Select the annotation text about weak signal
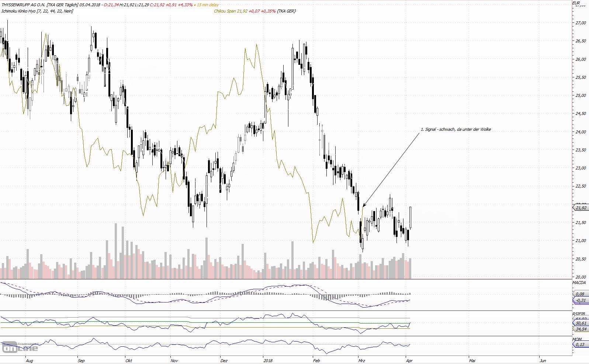The image size is (589, 364). point(456,129)
